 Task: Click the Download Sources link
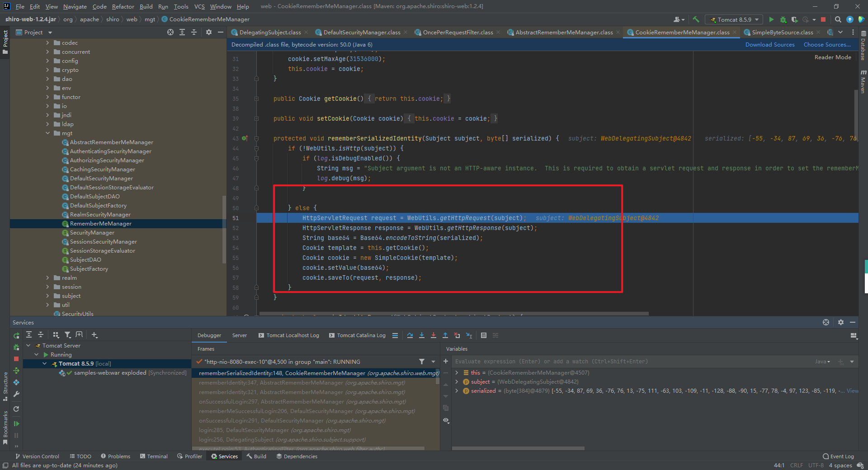770,45
